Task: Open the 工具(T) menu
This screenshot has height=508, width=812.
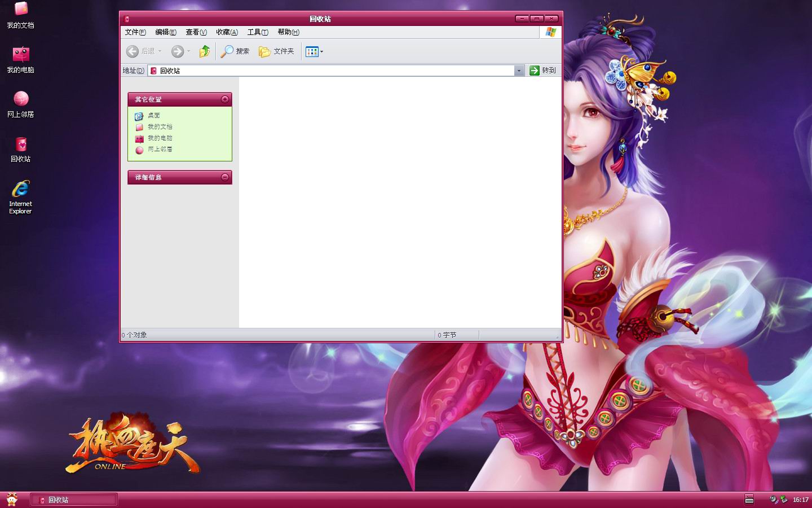Action: coord(258,32)
